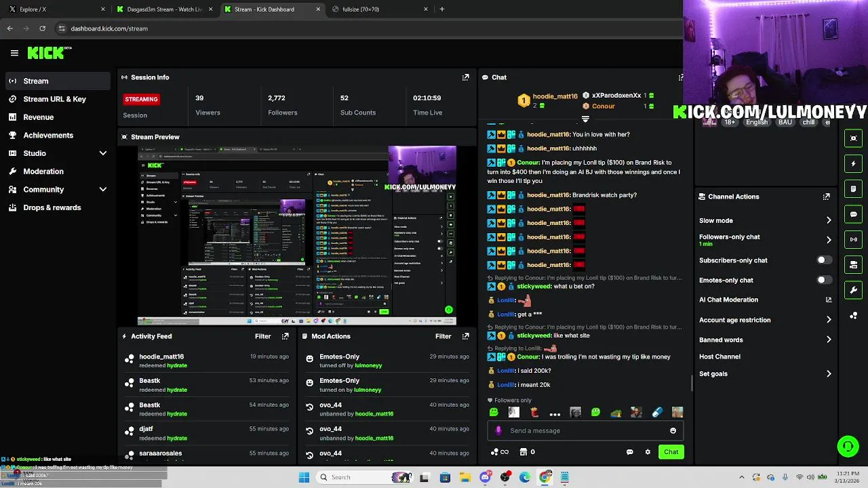Image resolution: width=868 pixels, height=488 pixels.
Task: Expand the Studio sidebar section
Action: tap(103, 153)
